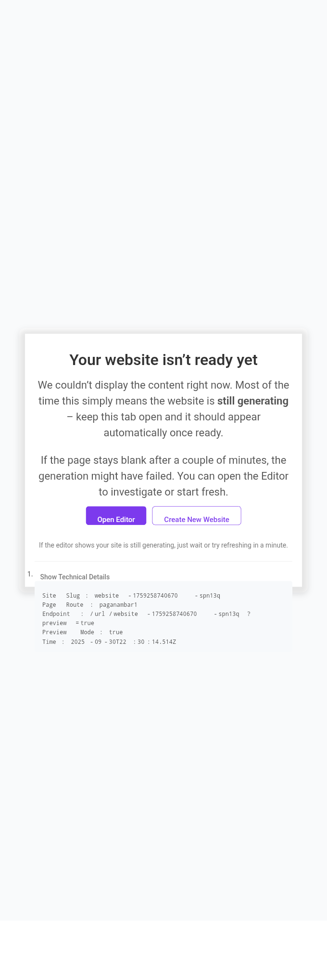Click the Create New Website button
327x980 pixels.
tap(196, 516)
